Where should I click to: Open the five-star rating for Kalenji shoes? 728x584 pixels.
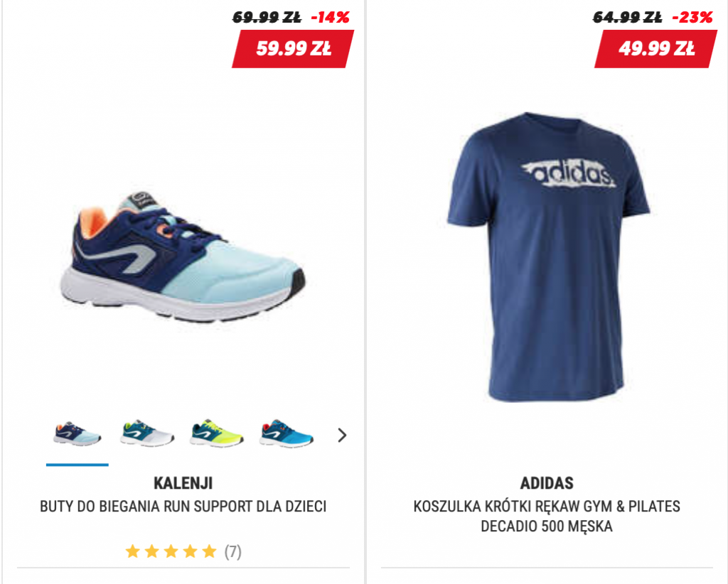pyautogui.click(x=171, y=551)
